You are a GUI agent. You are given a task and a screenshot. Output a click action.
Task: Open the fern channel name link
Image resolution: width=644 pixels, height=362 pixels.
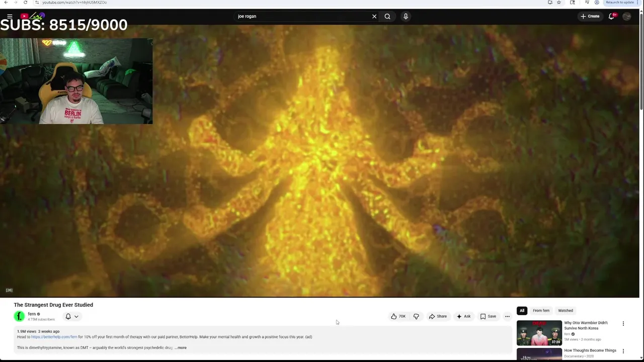click(32, 314)
